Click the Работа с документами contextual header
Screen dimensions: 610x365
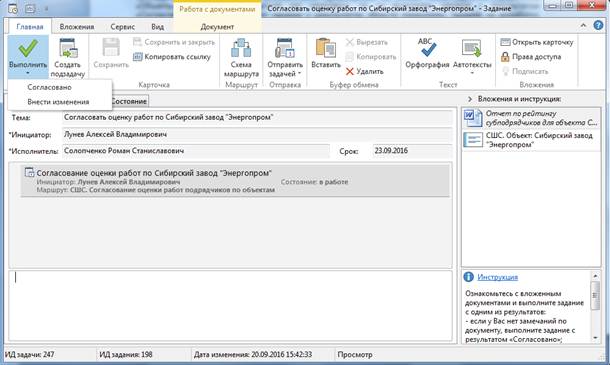coord(217,9)
